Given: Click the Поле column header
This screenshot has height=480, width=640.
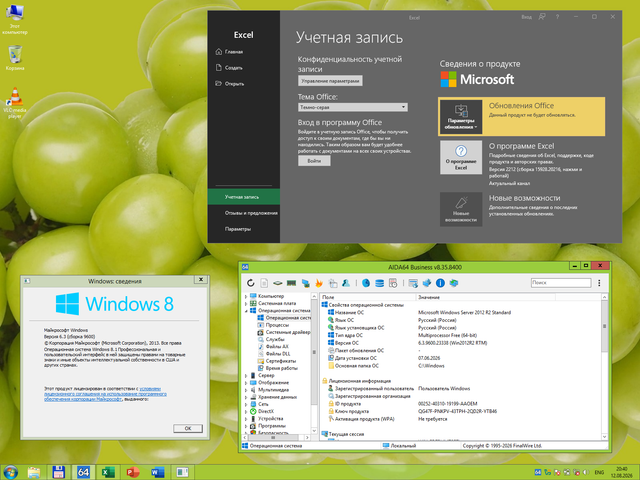Looking at the screenshot, I should [368, 297].
